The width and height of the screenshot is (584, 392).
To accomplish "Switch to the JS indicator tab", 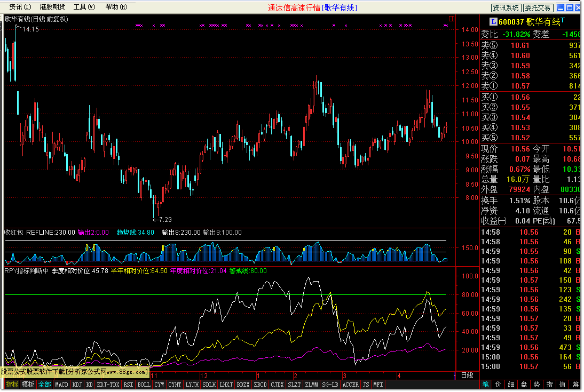I will [x=366, y=385].
